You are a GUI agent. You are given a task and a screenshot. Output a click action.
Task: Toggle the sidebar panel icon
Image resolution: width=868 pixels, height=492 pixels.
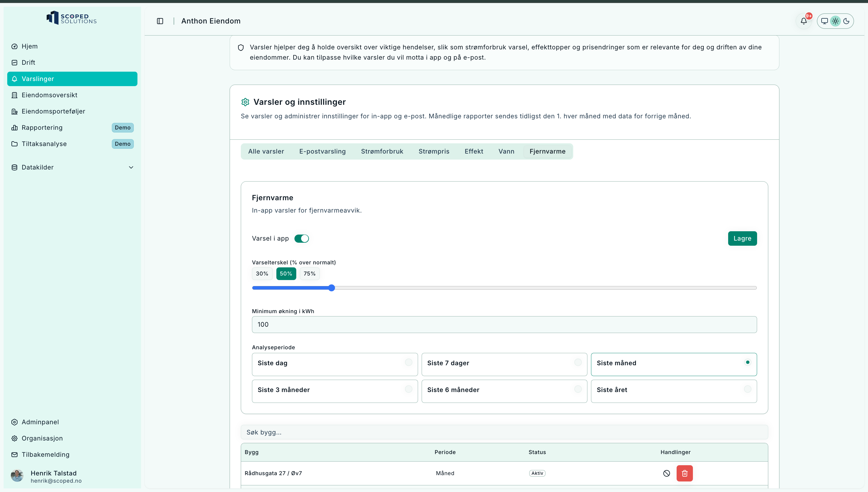coord(160,21)
